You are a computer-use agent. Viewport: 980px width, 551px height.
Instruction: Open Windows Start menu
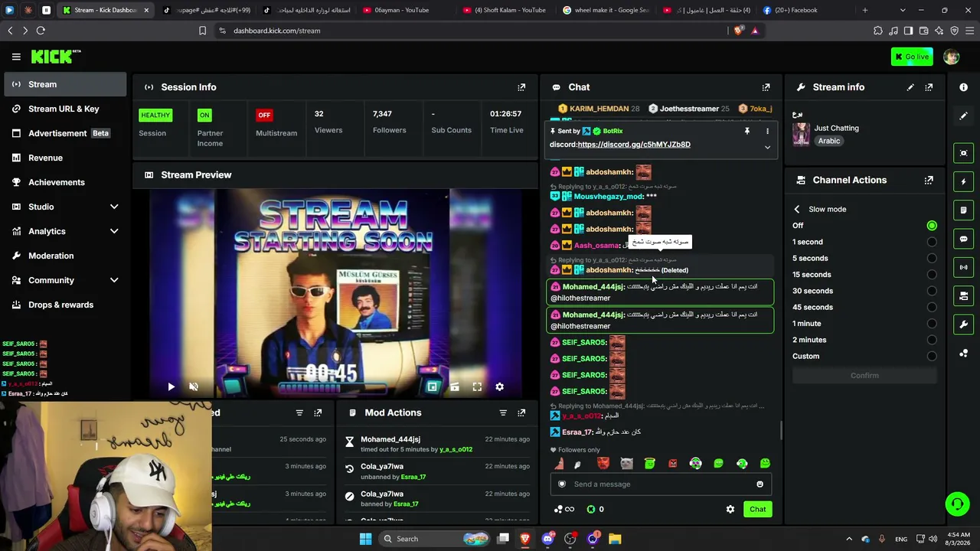365,539
